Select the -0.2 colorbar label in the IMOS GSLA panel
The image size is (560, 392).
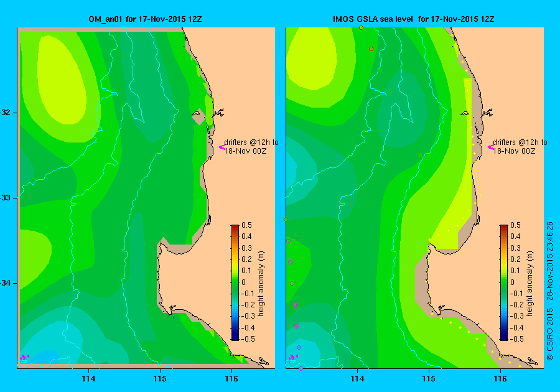point(516,304)
